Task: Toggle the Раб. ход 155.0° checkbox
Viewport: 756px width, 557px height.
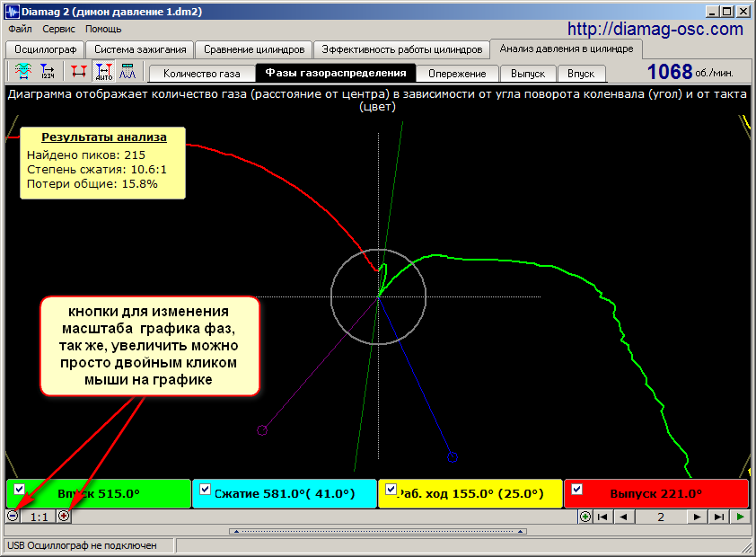Action: [391, 489]
